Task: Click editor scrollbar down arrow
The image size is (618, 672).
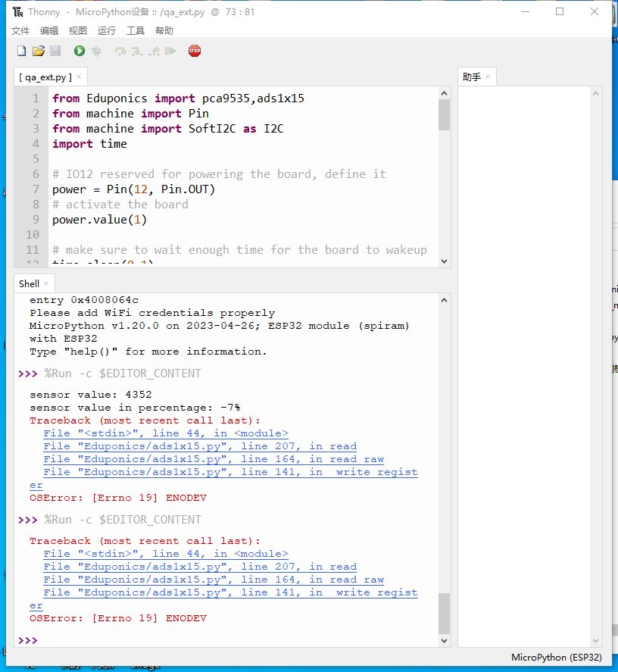Action: click(x=444, y=261)
